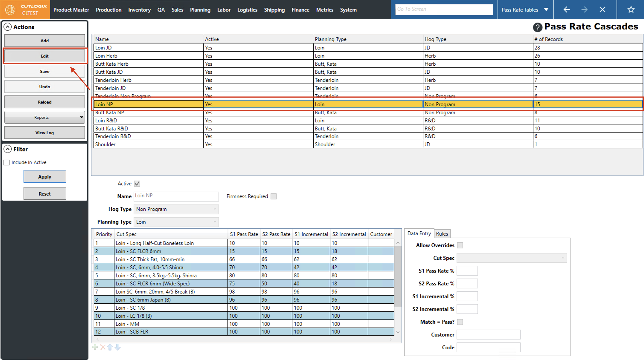
Task: Click the move row down arrow icon
Action: click(x=118, y=347)
